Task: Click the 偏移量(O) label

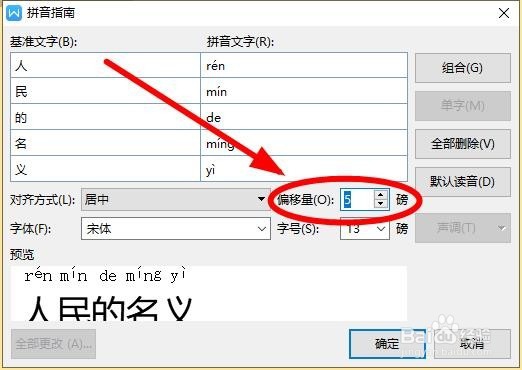Action: click(305, 200)
